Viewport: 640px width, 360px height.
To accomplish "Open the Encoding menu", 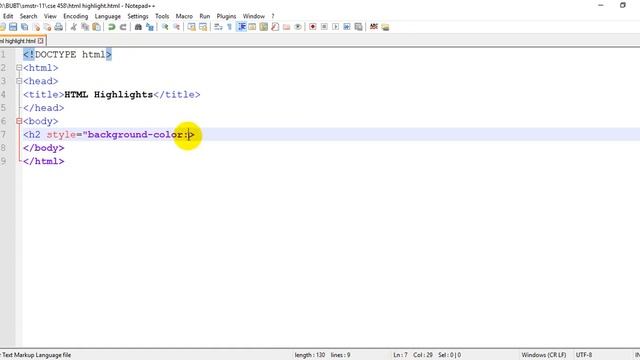I will [x=76, y=16].
